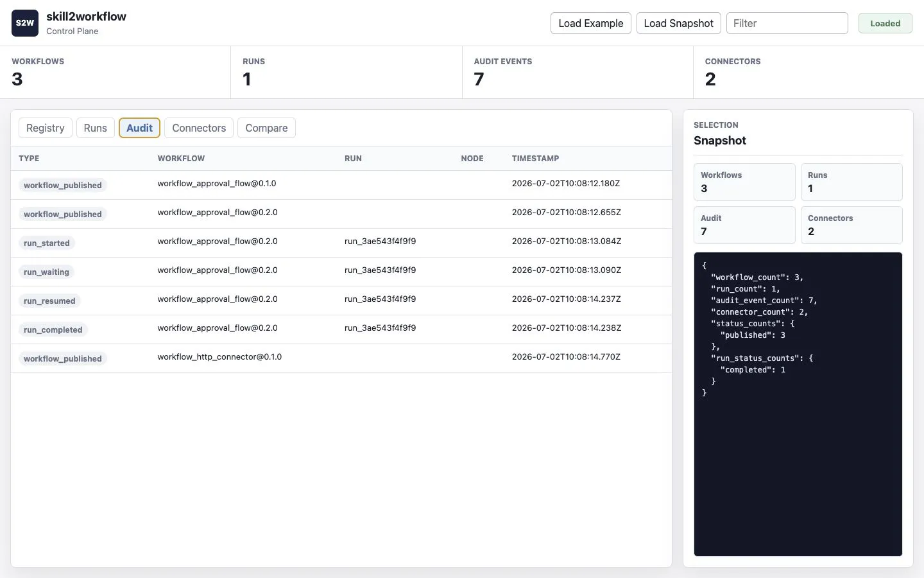Switch to the Runs tab

pyautogui.click(x=96, y=128)
